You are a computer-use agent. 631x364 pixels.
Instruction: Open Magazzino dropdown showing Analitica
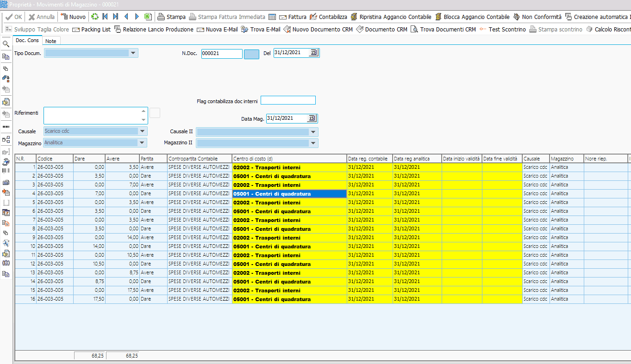[142, 142]
